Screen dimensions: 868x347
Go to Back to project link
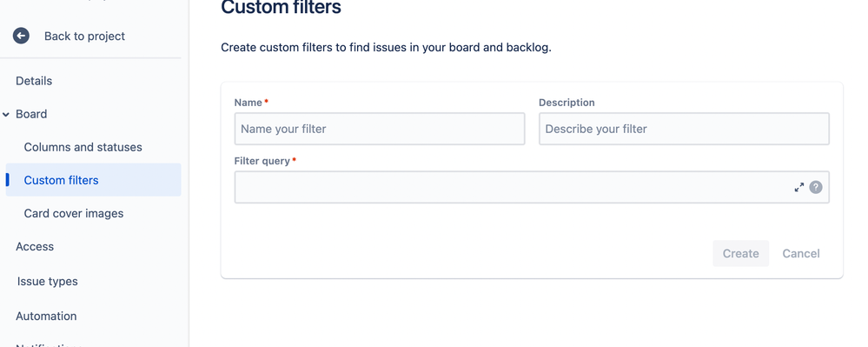click(84, 36)
